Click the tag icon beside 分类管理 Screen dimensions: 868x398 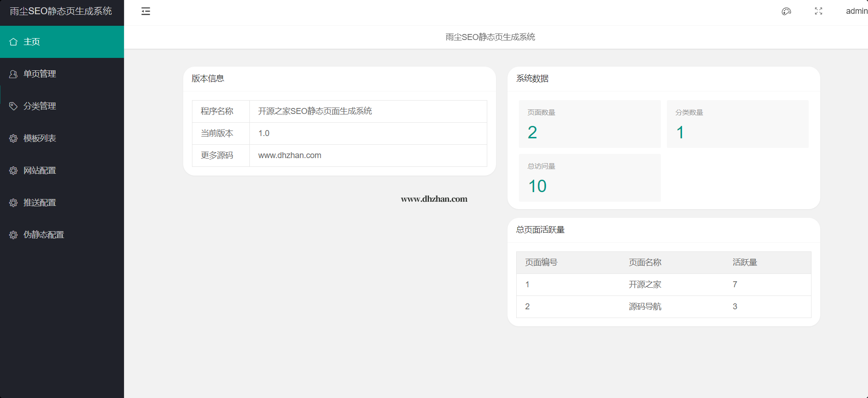click(x=13, y=106)
